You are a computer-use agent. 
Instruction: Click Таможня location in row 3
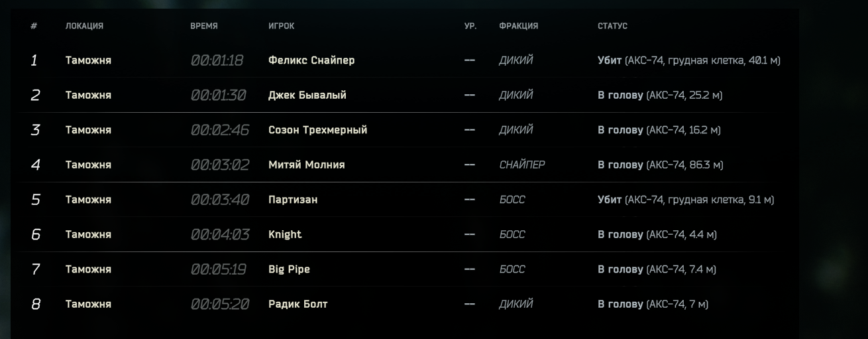pos(88,130)
